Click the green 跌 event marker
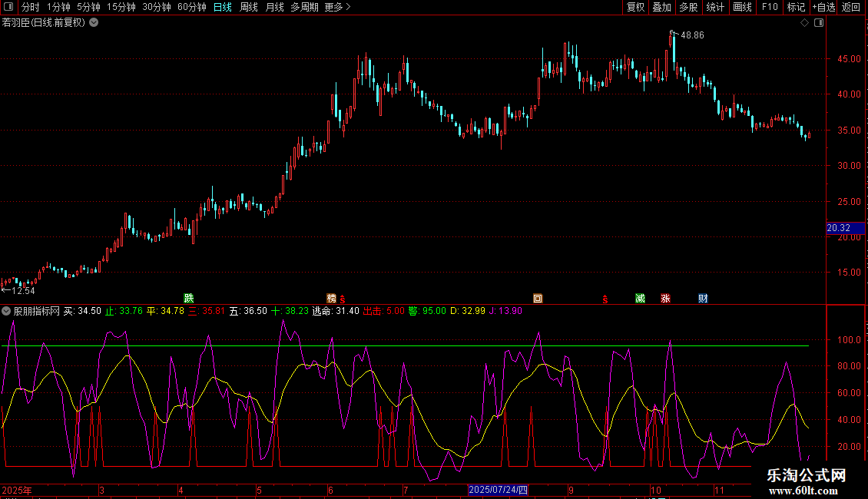The width and height of the screenshot is (868, 499). tap(188, 298)
